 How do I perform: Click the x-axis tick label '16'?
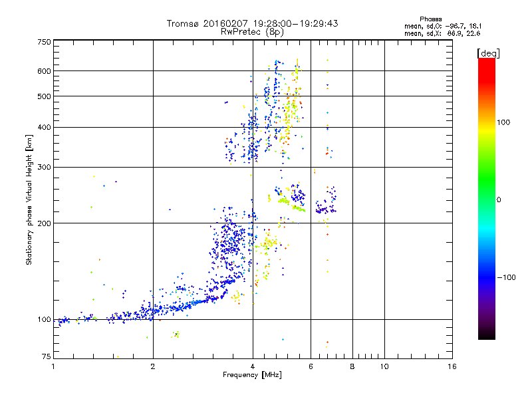click(452, 366)
